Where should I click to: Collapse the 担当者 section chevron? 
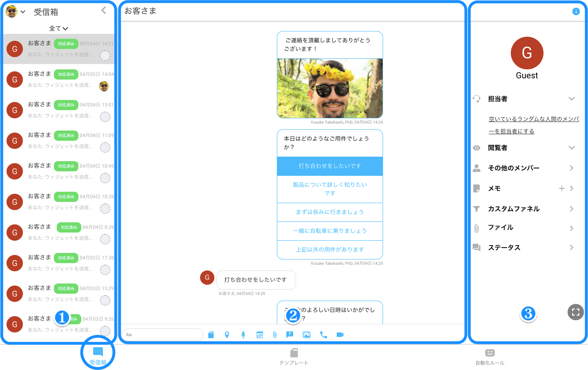click(572, 99)
